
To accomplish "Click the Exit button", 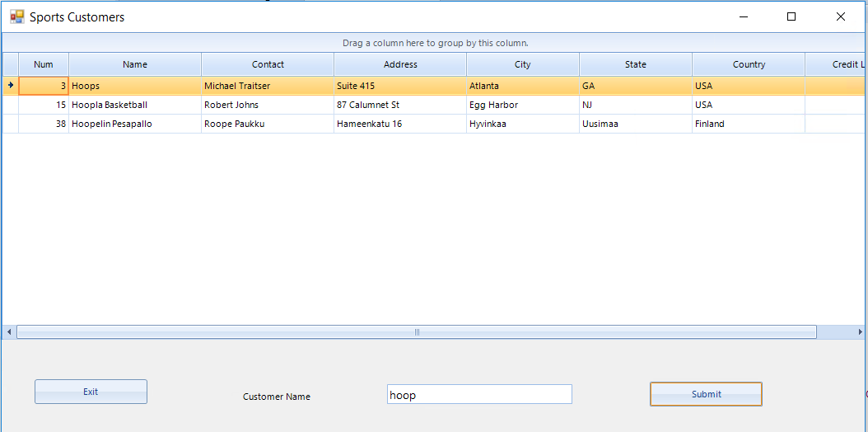I will point(91,392).
